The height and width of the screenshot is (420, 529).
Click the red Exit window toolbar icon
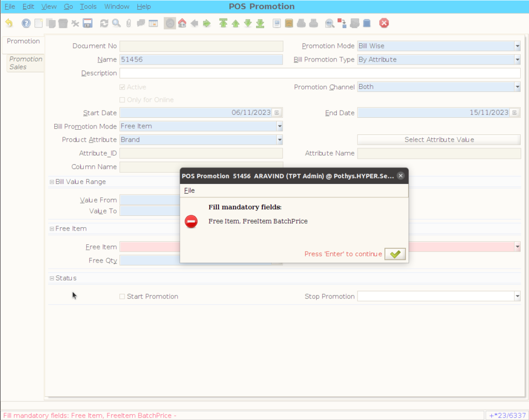pos(384,23)
